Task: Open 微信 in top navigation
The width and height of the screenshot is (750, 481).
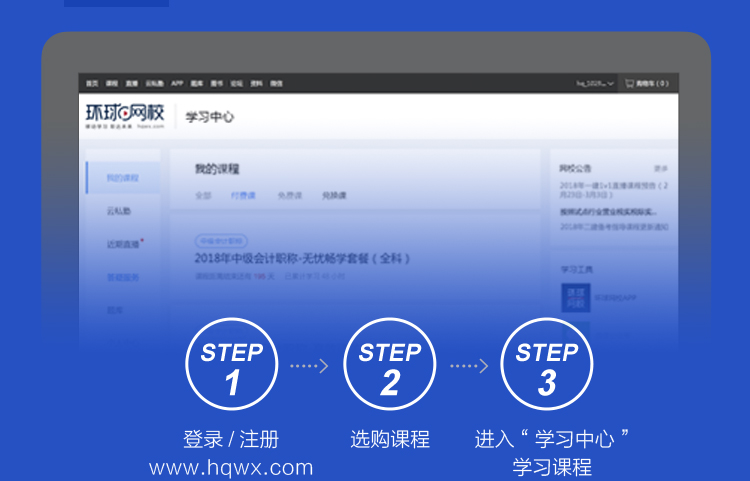Action: (276, 83)
